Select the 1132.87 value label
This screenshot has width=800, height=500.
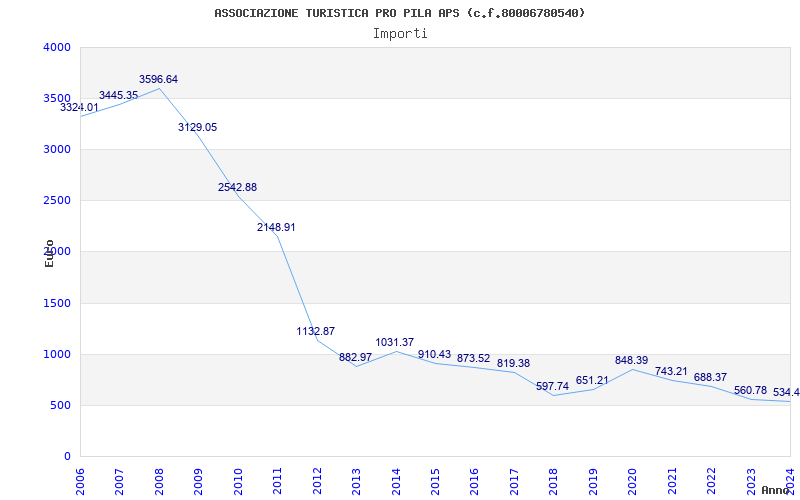click(316, 331)
